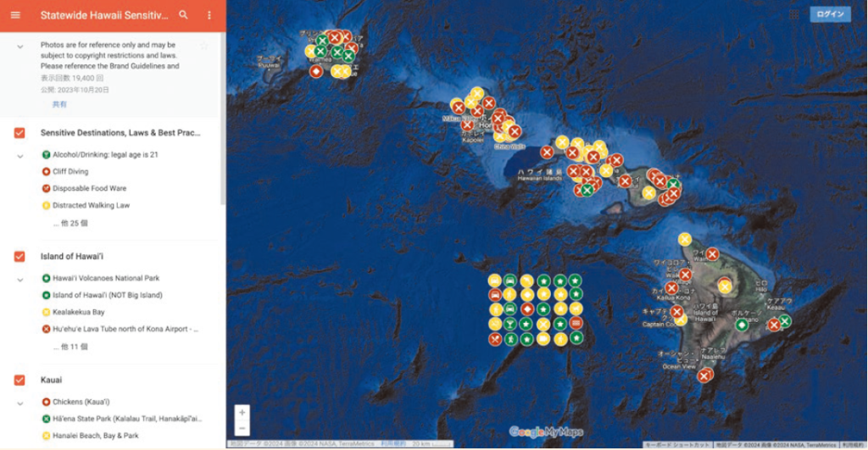
Task: Collapse the Sensitive Destinations layer list chevron
Action: click(x=20, y=157)
